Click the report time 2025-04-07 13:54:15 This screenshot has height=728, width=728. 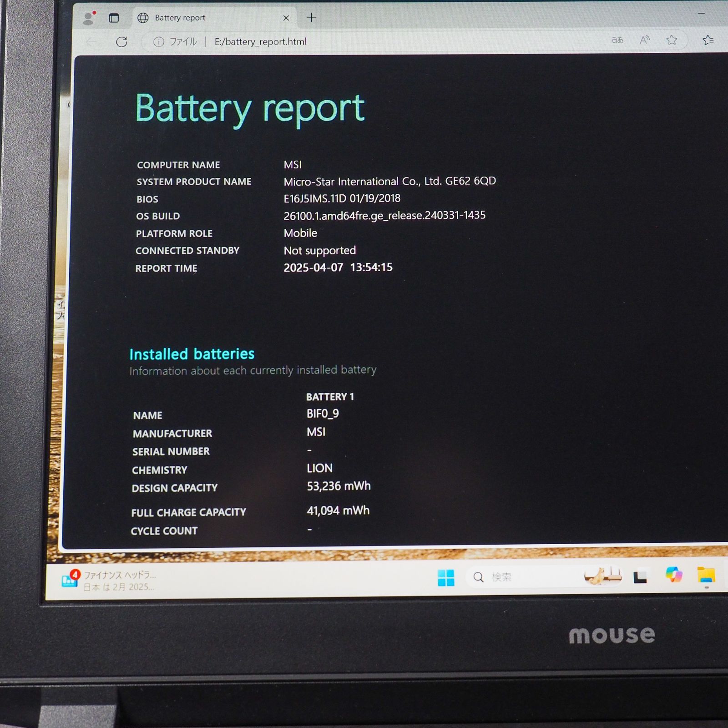[338, 268]
